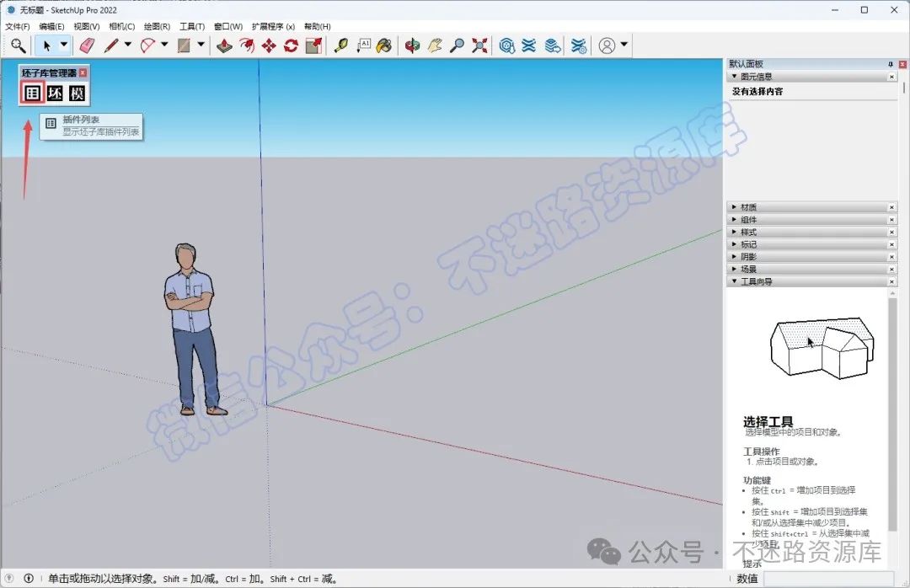Click the standing man figure in viewport
This screenshot has height=588, width=910.
195,329
